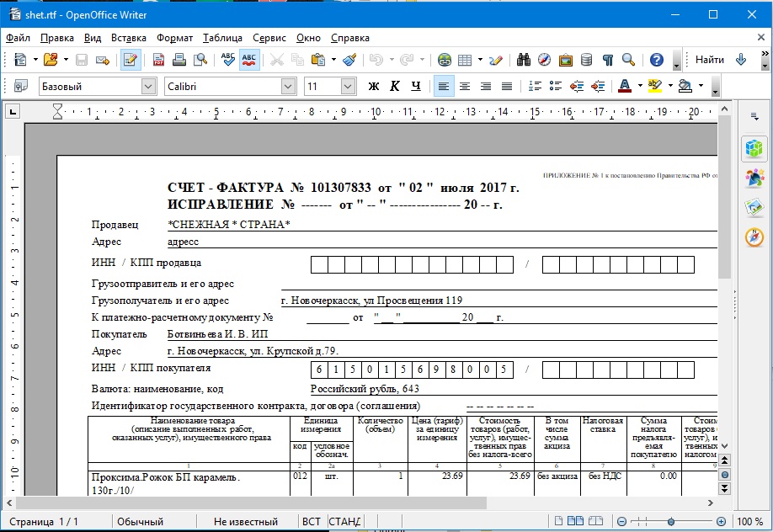This screenshot has width=773, height=532.
Task: Open the Формат menu
Action: coord(174,38)
